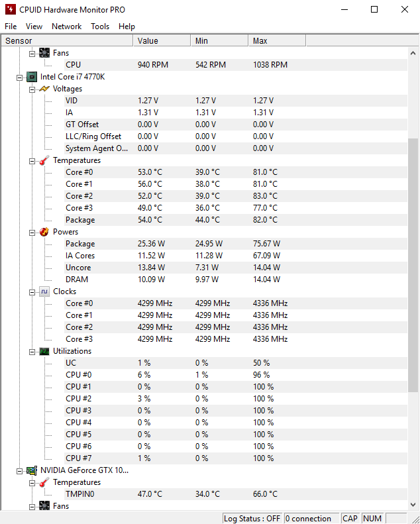Image resolution: width=420 pixels, height=524 pixels.
Task: Open the Tools menu
Action: coord(100,26)
